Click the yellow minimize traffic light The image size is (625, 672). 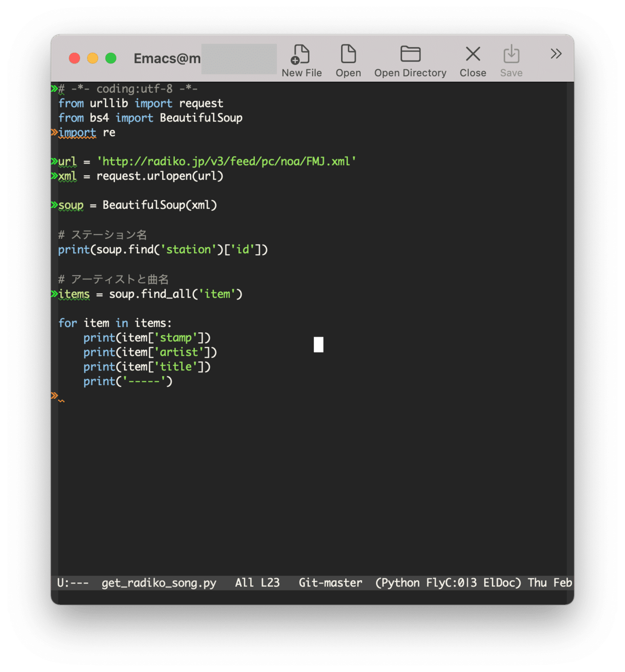click(x=92, y=58)
